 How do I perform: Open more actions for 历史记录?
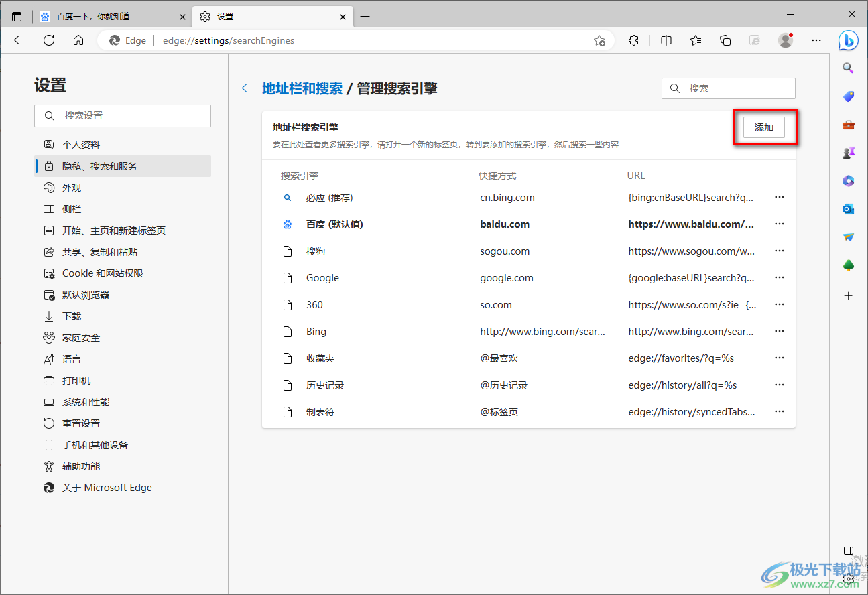(779, 385)
